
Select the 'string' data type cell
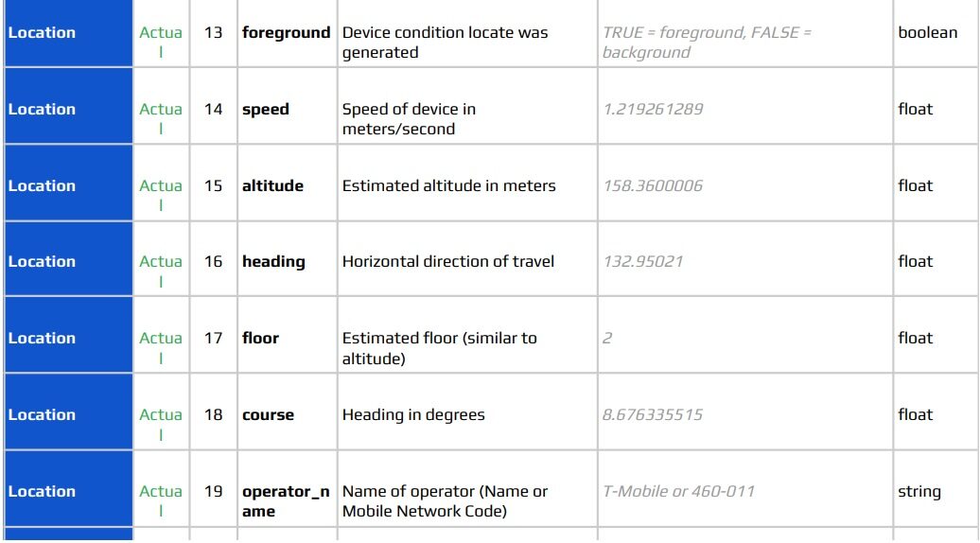coord(936,489)
